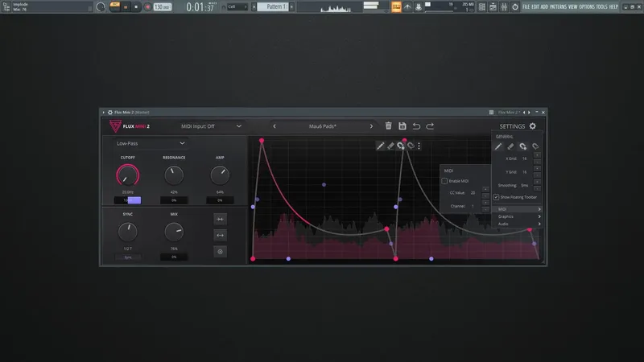
Task: Open the ADD menu
Action: pyautogui.click(x=544, y=7)
